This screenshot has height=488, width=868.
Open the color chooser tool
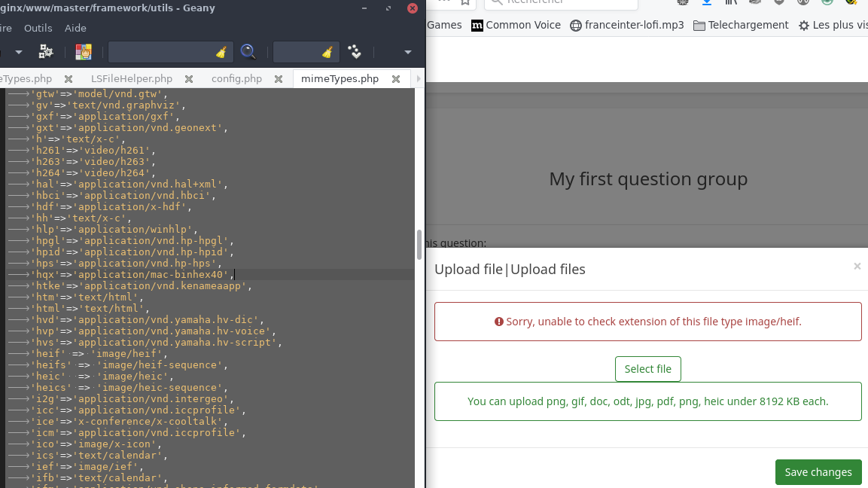tap(83, 51)
